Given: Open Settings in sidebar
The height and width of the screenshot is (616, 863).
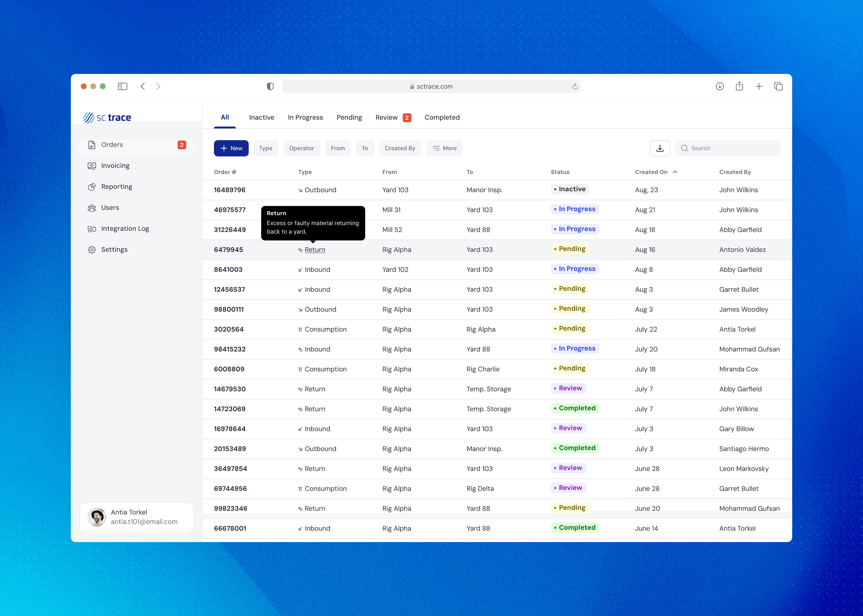Looking at the screenshot, I should click(x=114, y=249).
